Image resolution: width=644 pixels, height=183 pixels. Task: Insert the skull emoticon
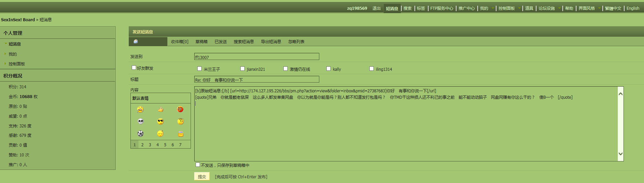point(140,121)
